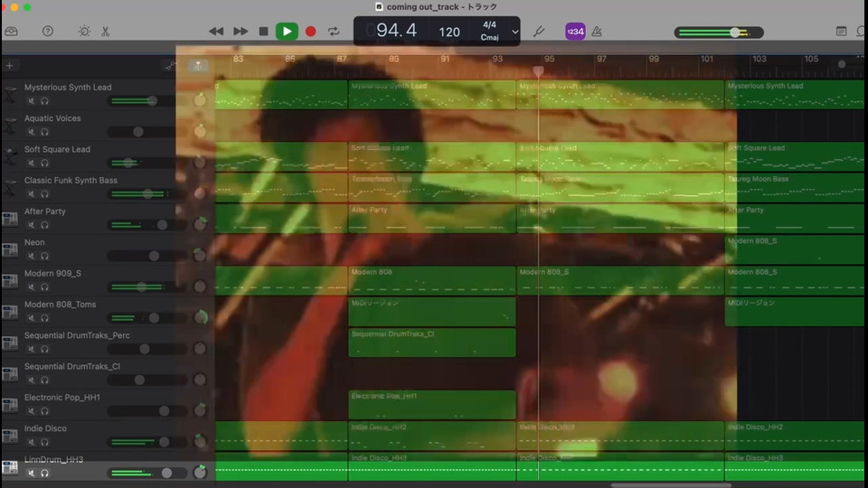Click the Rewind transport button
This screenshot has height=488, width=868.
216,32
